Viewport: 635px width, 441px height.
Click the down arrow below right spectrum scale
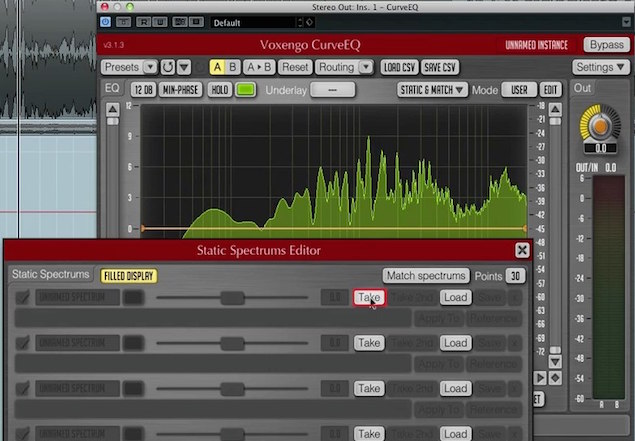pyautogui.click(x=555, y=361)
